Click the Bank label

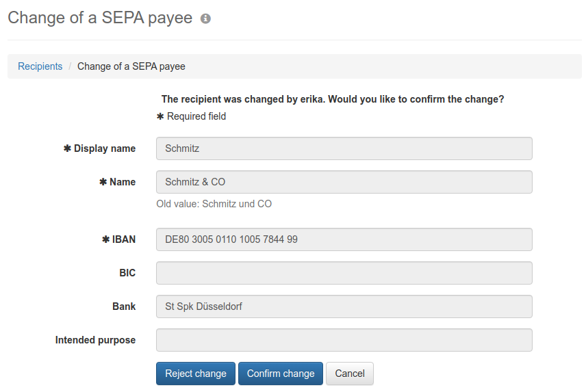click(124, 306)
